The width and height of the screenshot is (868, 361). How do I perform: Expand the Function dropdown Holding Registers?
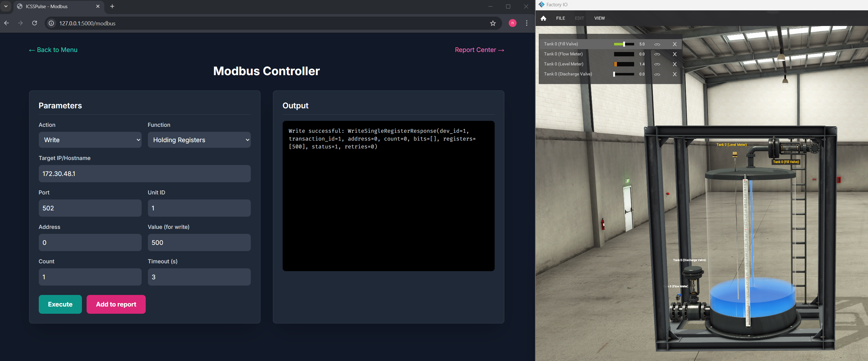point(199,140)
